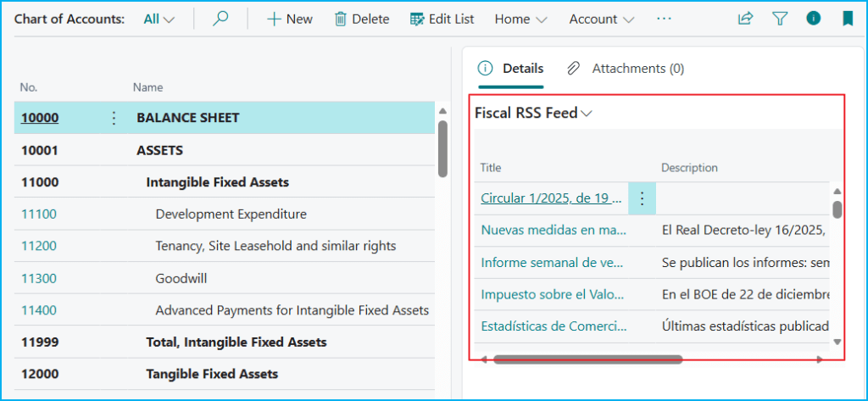Expand the All views dropdown
The width and height of the screenshot is (868, 401).
159,19
